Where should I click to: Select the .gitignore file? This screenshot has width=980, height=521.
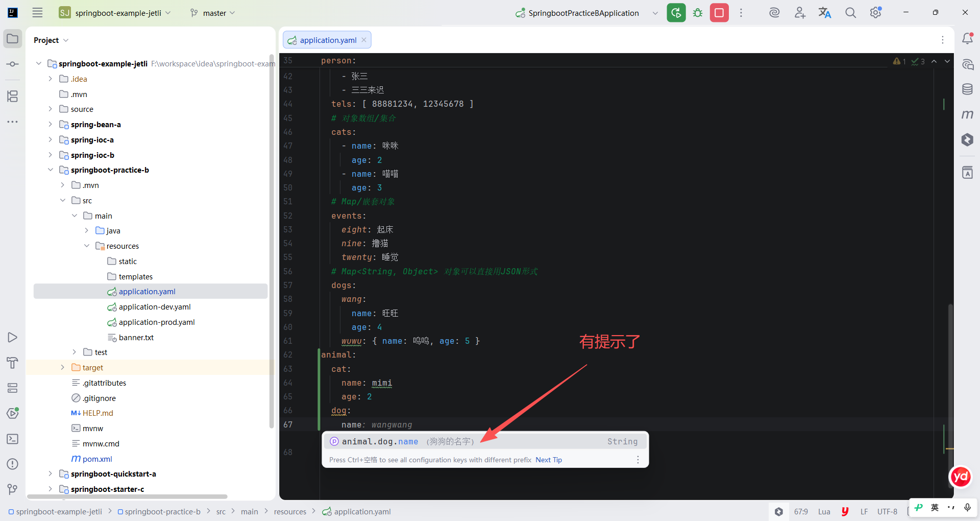pyautogui.click(x=99, y=398)
